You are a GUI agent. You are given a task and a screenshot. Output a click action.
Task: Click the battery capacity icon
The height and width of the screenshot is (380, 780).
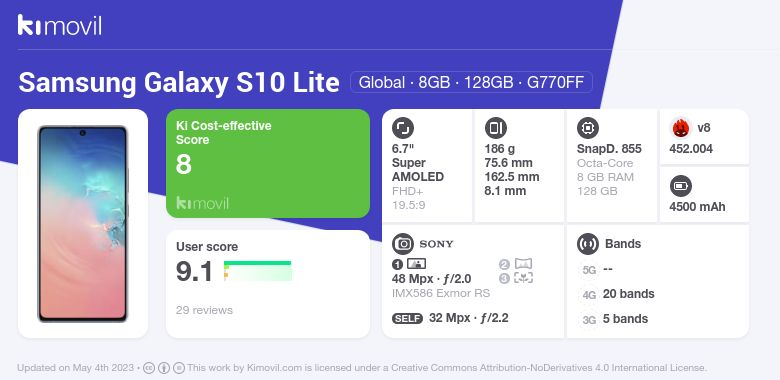[681, 187]
